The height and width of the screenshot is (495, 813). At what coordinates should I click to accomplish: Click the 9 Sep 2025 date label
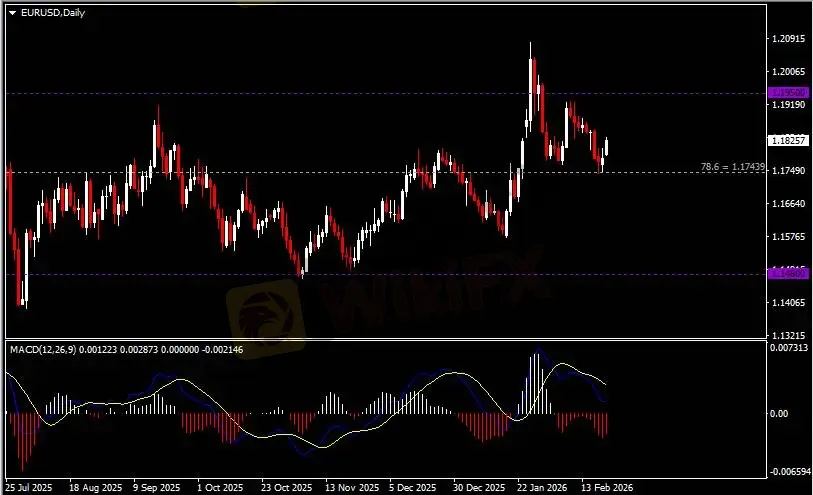(x=157, y=488)
